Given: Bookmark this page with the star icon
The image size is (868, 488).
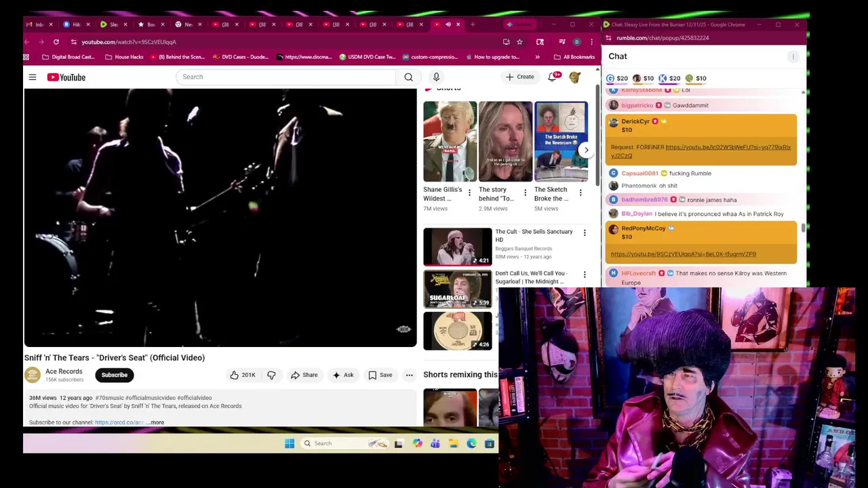Looking at the screenshot, I should [519, 42].
